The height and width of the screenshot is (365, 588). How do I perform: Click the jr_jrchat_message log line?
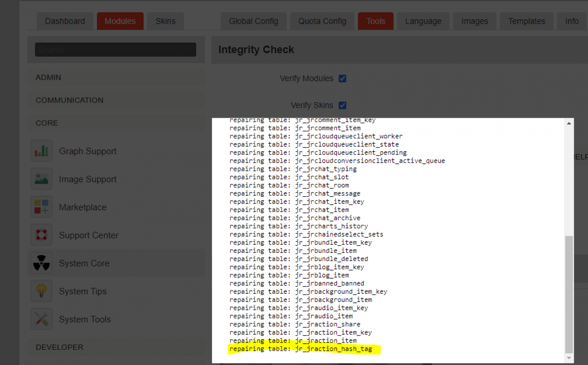point(295,194)
